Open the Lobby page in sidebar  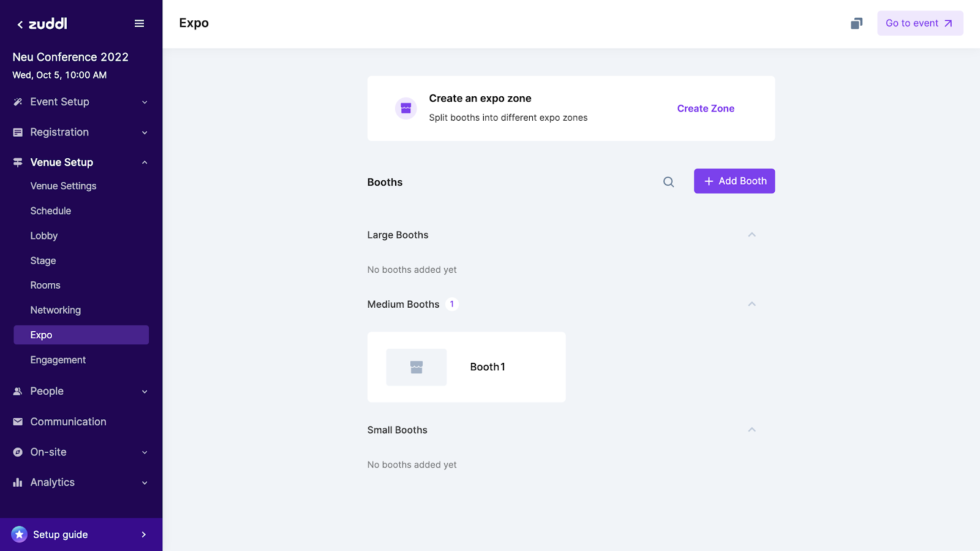(x=44, y=236)
